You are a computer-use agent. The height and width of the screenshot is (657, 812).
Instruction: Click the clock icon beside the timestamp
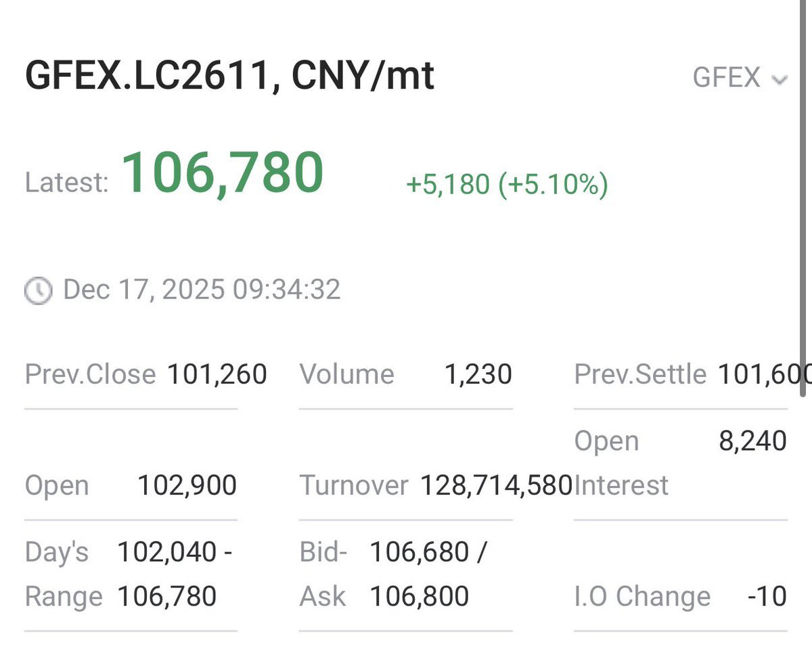[38, 291]
